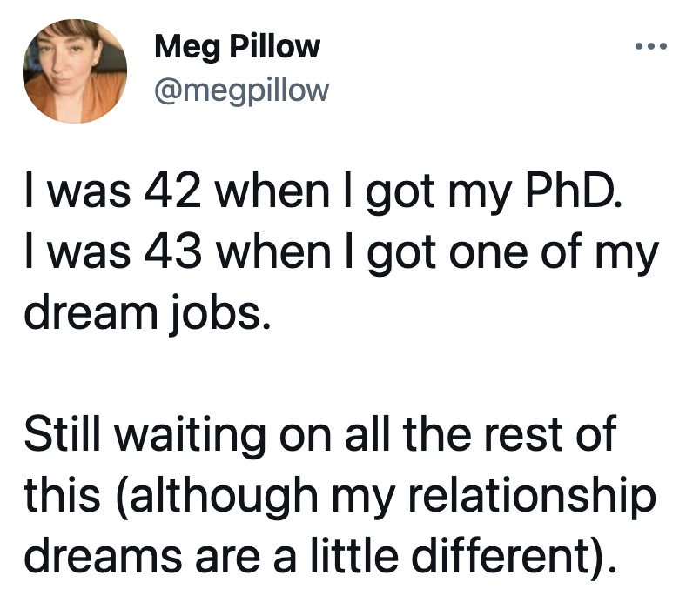Click the number '42' in the tweet

click(x=173, y=192)
